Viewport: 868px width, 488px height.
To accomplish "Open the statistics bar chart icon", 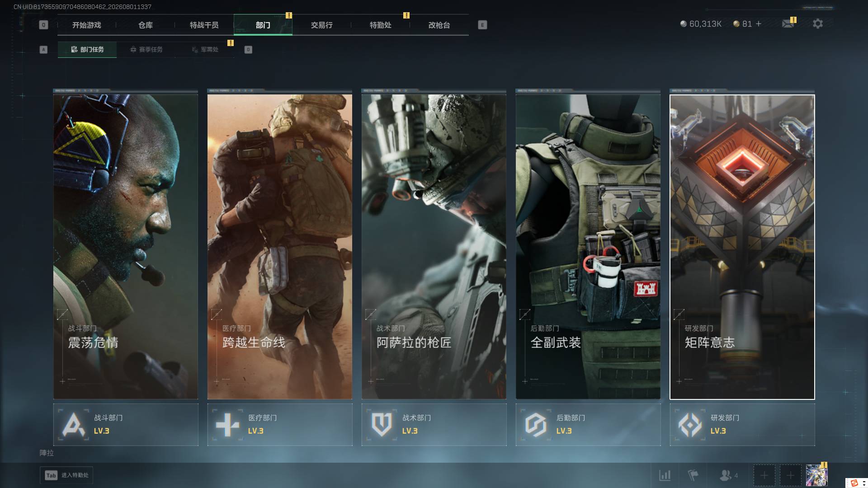I will click(x=665, y=475).
